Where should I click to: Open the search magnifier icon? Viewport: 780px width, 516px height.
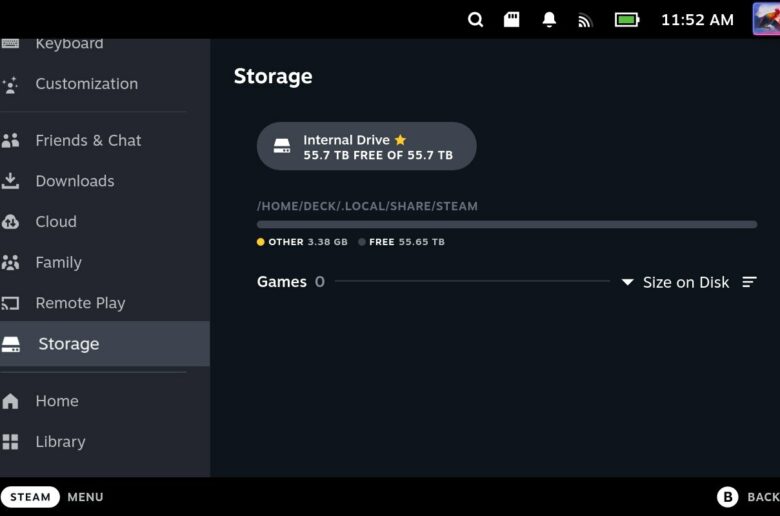coord(476,20)
